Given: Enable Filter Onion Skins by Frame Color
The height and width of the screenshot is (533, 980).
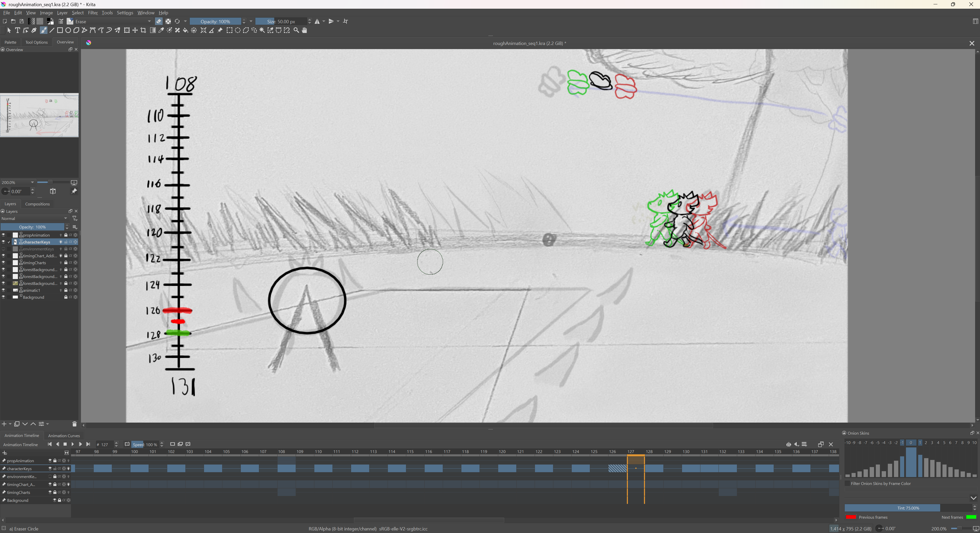Looking at the screenshot, I should [x=847, y=483].
